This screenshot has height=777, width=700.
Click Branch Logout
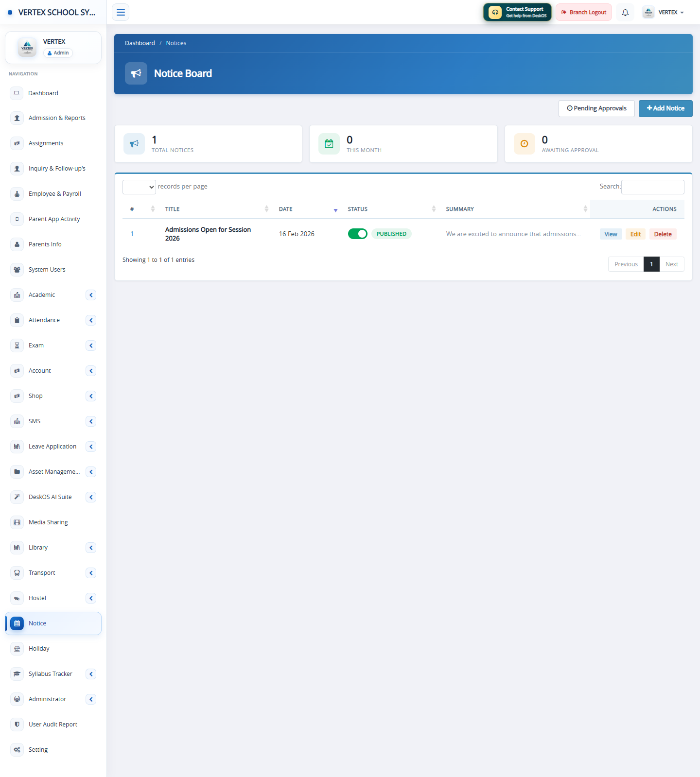coord(584,12)
